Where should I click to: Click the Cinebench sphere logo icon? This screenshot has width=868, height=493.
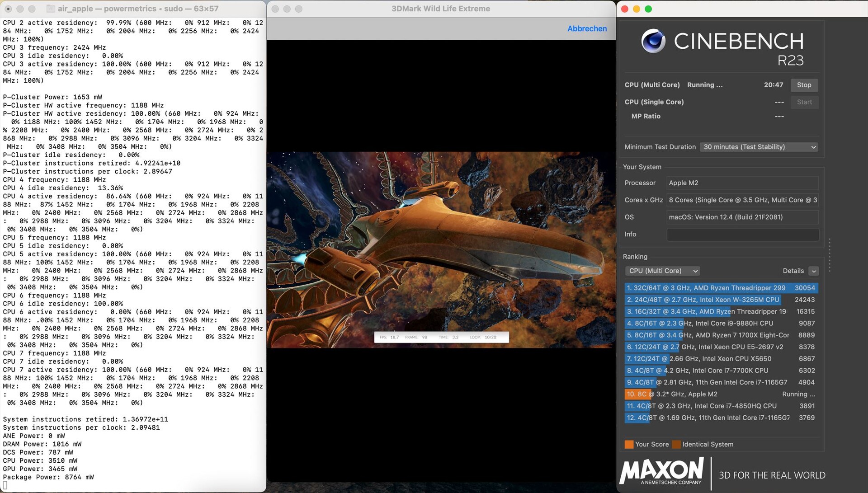[x=653, y=41]
